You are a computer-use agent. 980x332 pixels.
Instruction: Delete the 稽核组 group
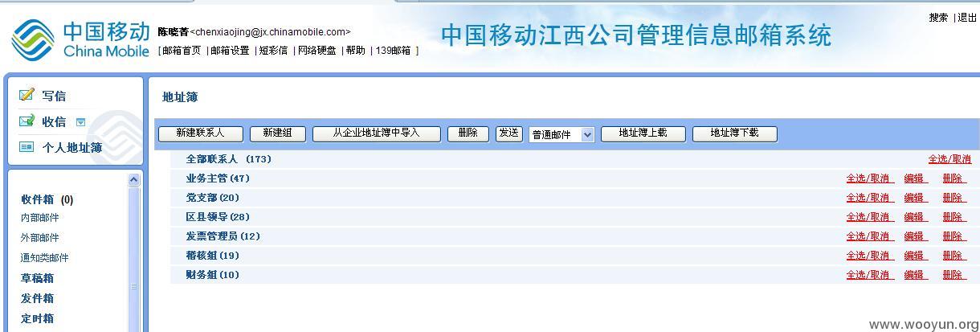(x=953, y=256)
